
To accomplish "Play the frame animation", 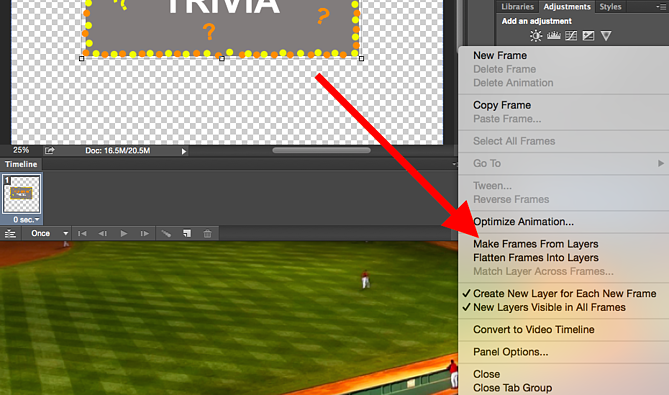I will click(x=124, y=233).
